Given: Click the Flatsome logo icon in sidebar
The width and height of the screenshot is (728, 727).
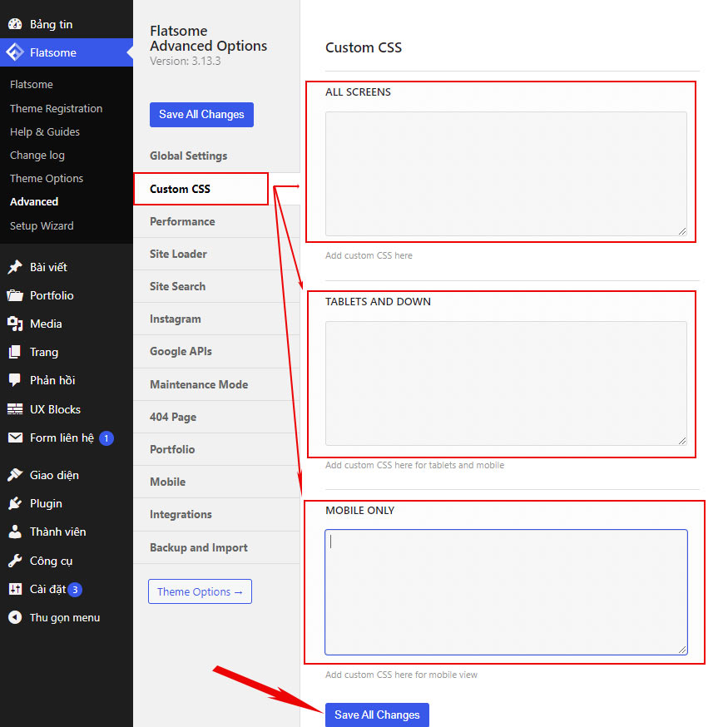Looking at the screenshot, I should [15, 52].
